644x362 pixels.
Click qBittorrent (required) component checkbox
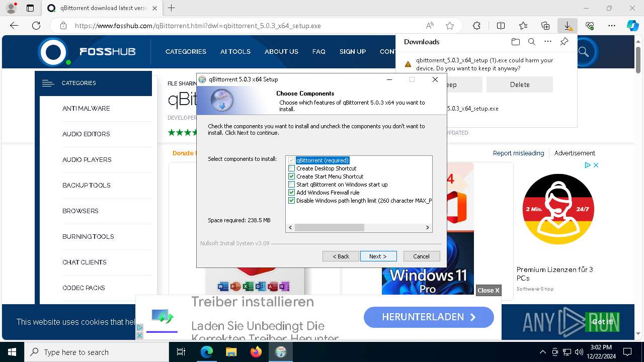[291, 160]
